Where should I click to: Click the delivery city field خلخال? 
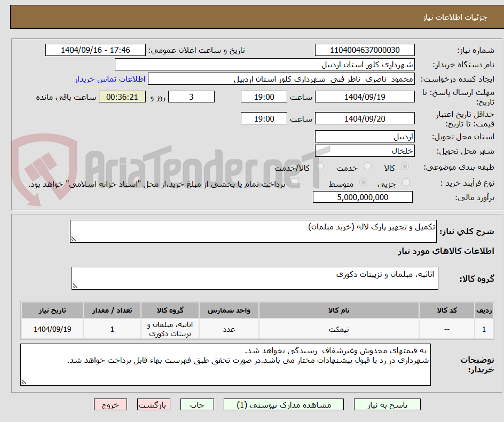365,151
